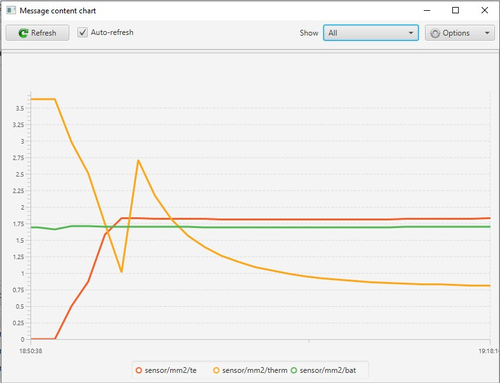The width and height of the screenshot is (500, 383).
Task: Click the 3.5 y-axis label
Action: (x=20, y=108)
